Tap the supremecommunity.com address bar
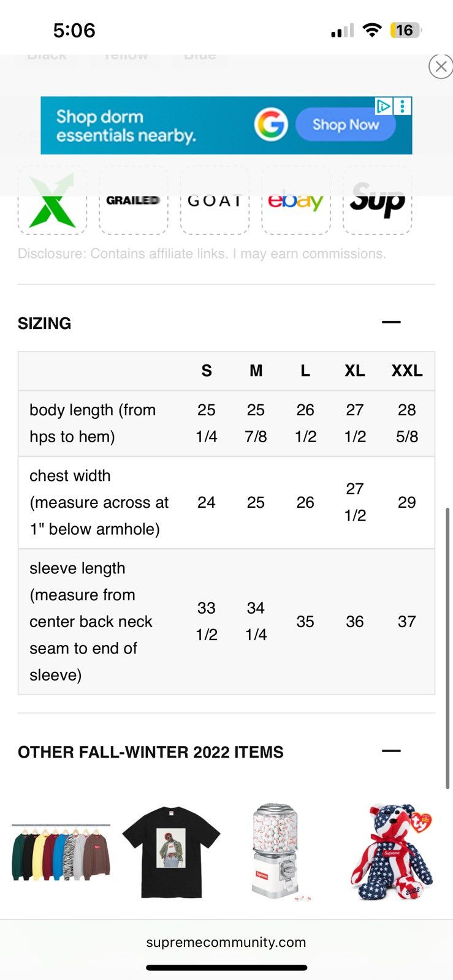453x980 pixels. [226, 942]
